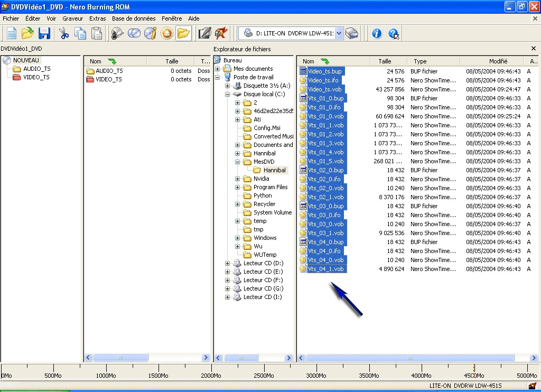Expand the Documents and folder node

pyautogui.click(x=237, y=145)
